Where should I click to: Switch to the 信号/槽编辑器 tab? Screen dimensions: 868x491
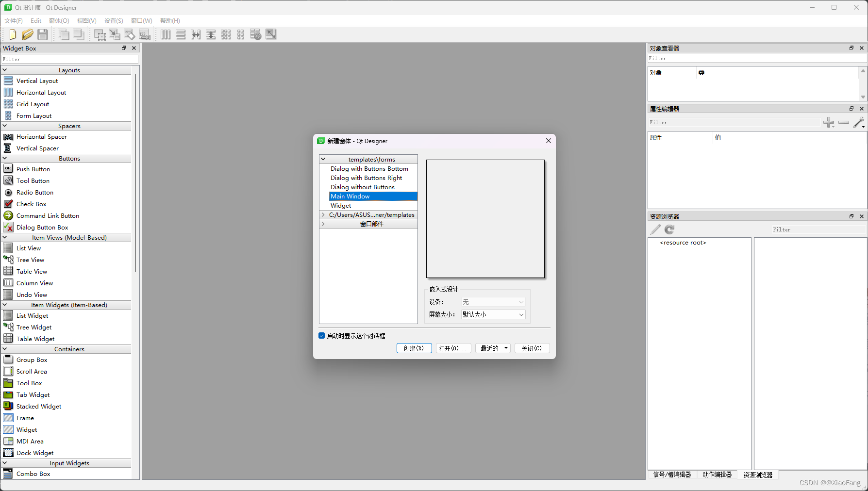click(x=672, y=475)
